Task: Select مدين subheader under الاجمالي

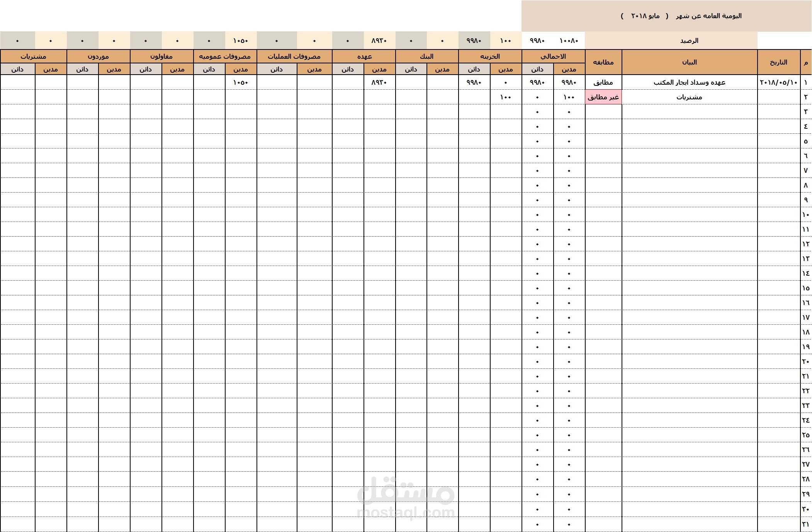Action: tap(569, 69)
